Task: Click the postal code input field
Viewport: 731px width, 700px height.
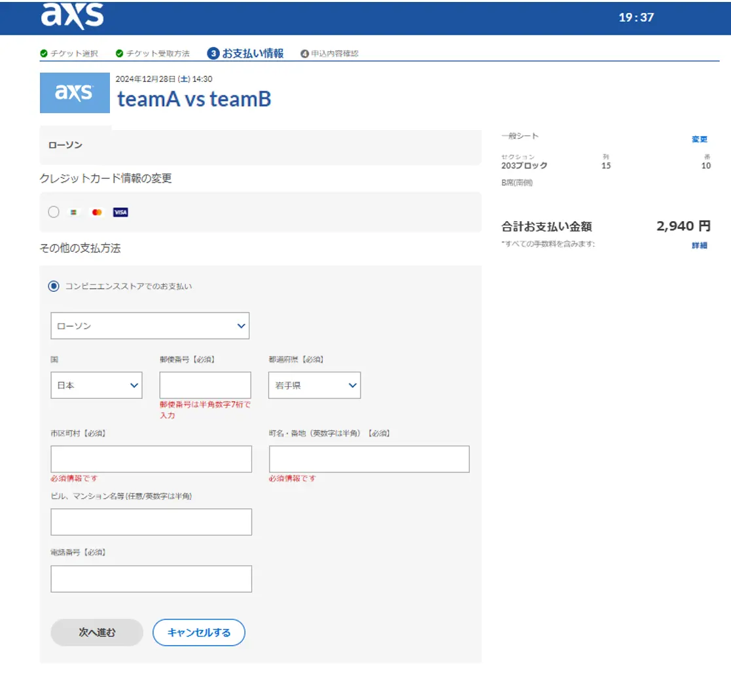Action: pos(205,385)
